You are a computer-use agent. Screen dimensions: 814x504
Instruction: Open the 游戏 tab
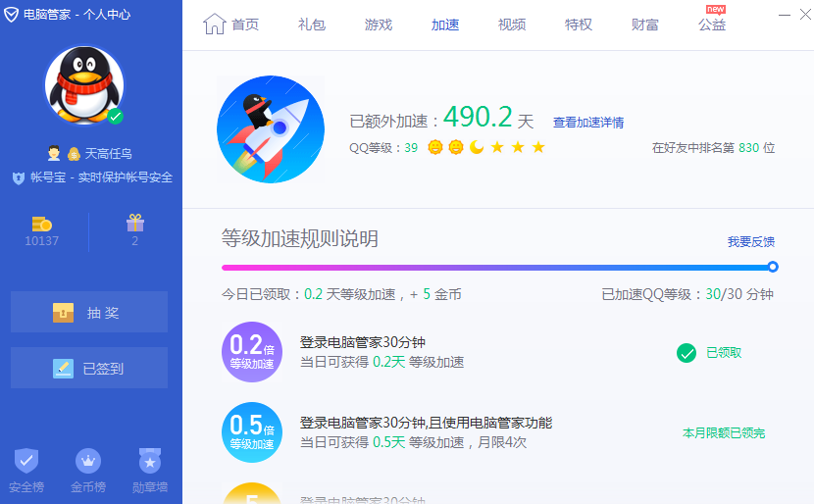378,25
